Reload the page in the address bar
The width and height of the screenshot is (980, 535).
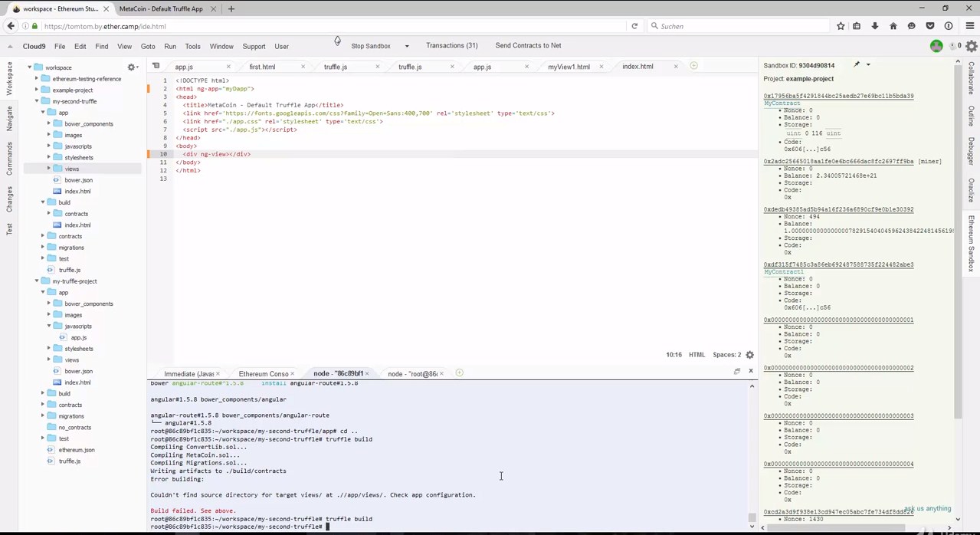pyautogui.click(x=634, y=26)
